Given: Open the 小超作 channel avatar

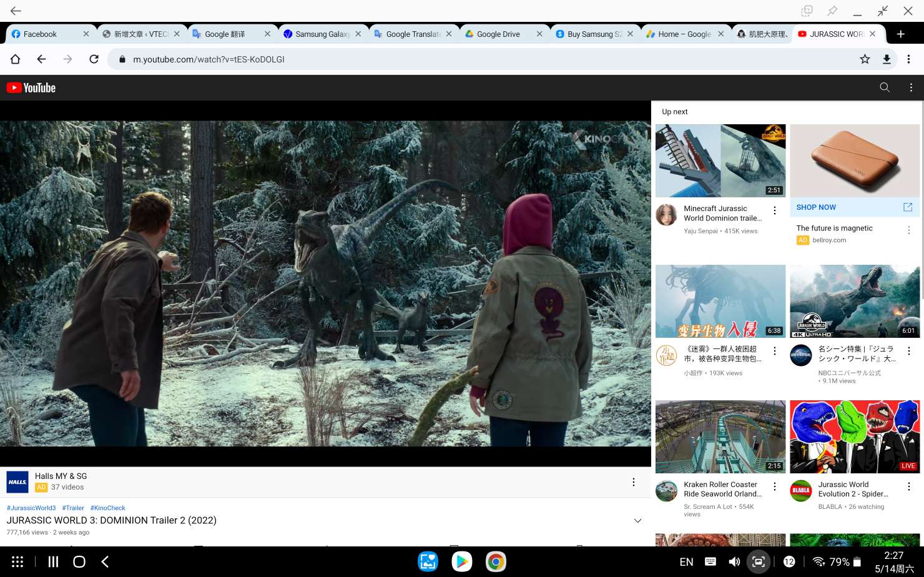Looking at the screenshot, I should pos(666,355).
